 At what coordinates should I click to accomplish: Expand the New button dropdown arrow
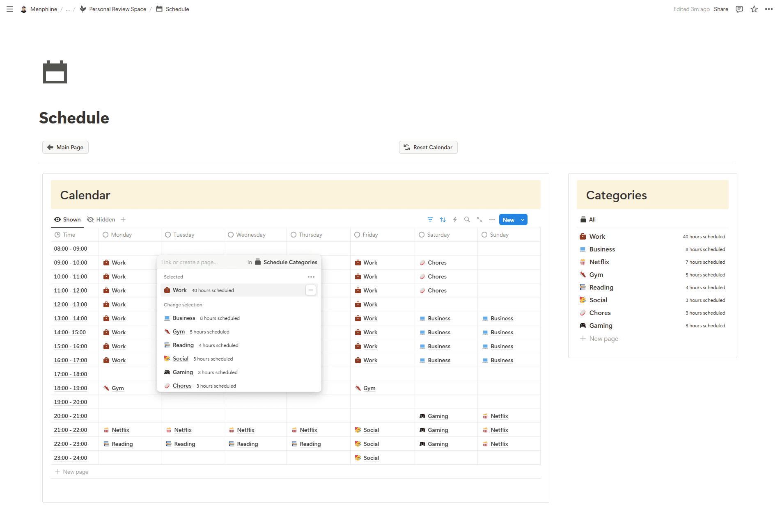click(x=523, y=220)
